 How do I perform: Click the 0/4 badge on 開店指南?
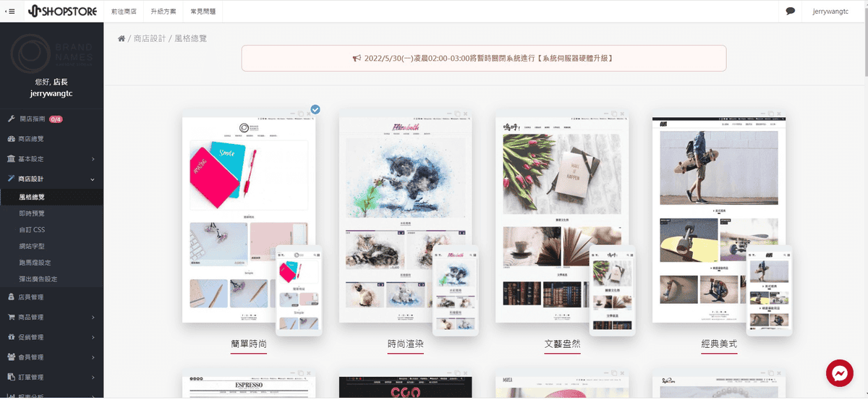pyautogui.click(x=56, y=119)
